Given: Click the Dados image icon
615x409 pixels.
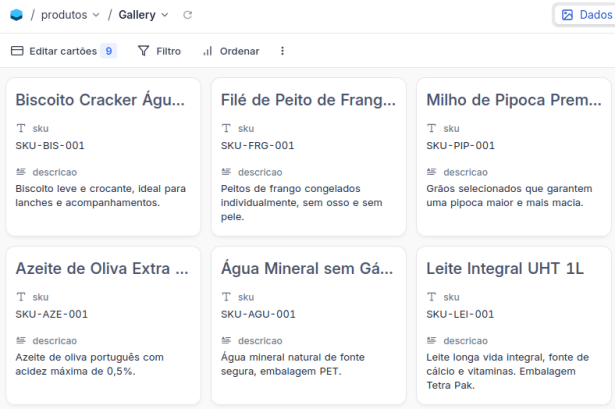Looking at the screenshot, I should 567,15.
